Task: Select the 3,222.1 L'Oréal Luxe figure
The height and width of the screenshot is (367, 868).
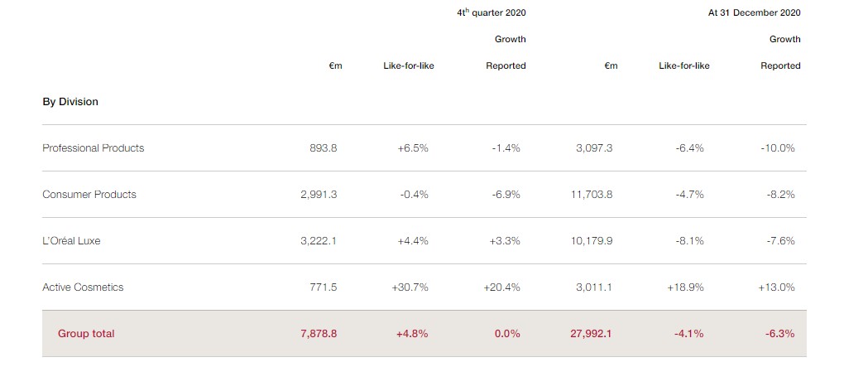Action: (319, 241)
